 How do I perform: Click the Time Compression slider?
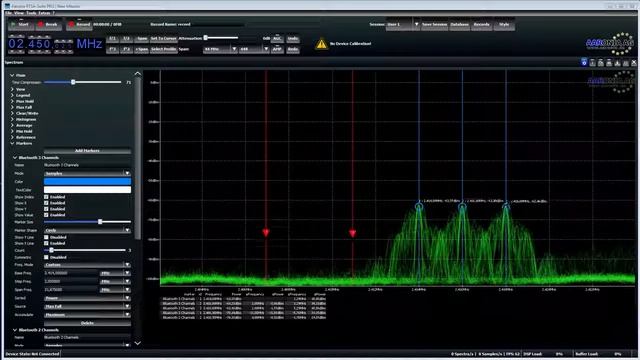(x=83, y=82)
